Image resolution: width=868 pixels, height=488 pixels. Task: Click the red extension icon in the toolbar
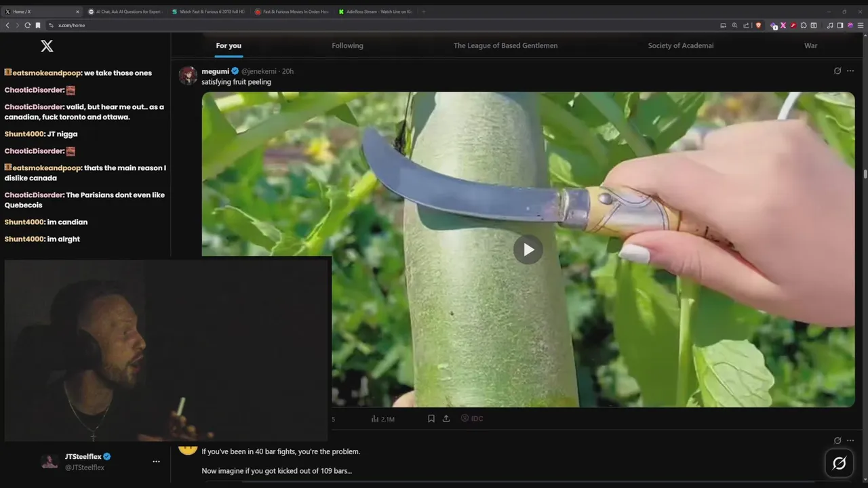[x=793, y=25]
